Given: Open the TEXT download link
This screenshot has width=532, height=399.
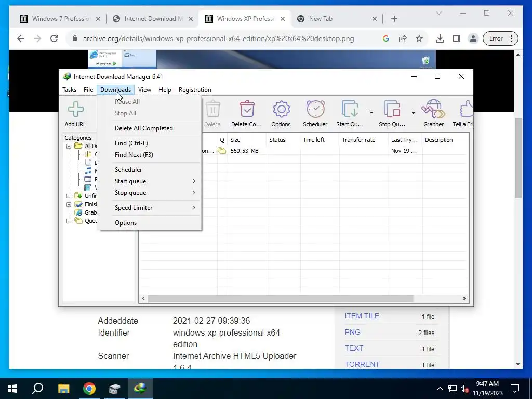Looking at the screenshot, I should pyautogui.click(x=354, y=348).
